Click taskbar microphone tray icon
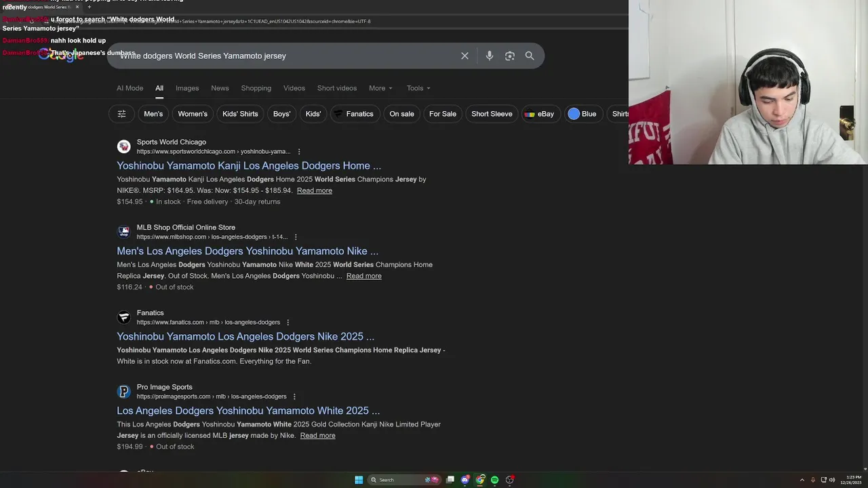 point(813,480)
